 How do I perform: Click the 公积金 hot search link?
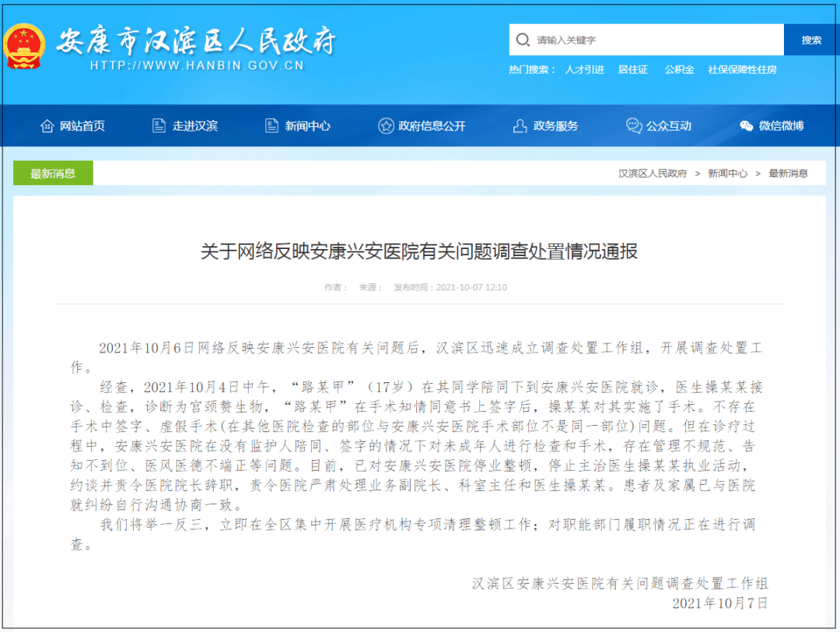click(679, 69)
